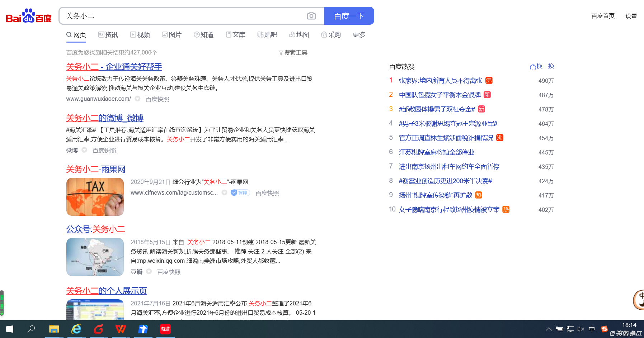The height and width of the screenshot is (338, 644).
Task: Click the TAX thumbnail image
Action: [x=95, y=197]
